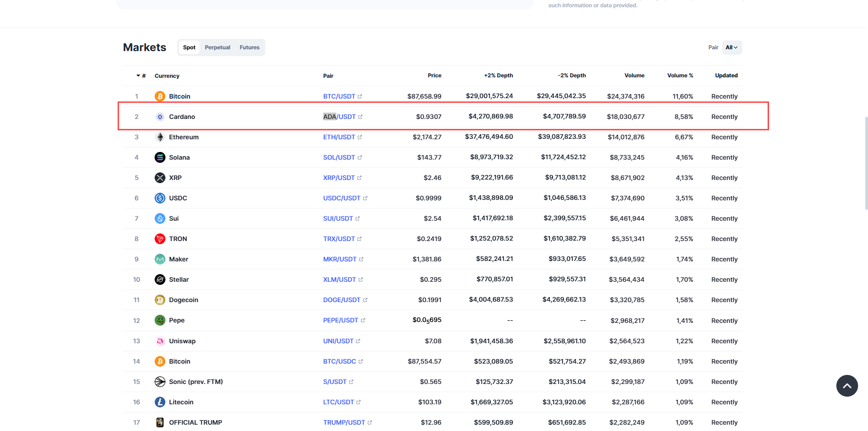Switch to the Perpetual markets tab
Image resolution: width=868 pixels, height=431 pixels.
pos(217,47)
